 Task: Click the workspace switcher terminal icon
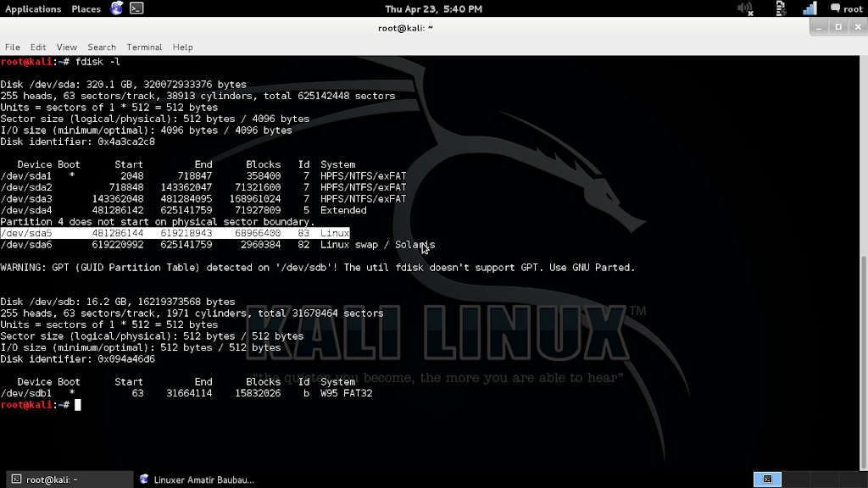pos(767,480)
